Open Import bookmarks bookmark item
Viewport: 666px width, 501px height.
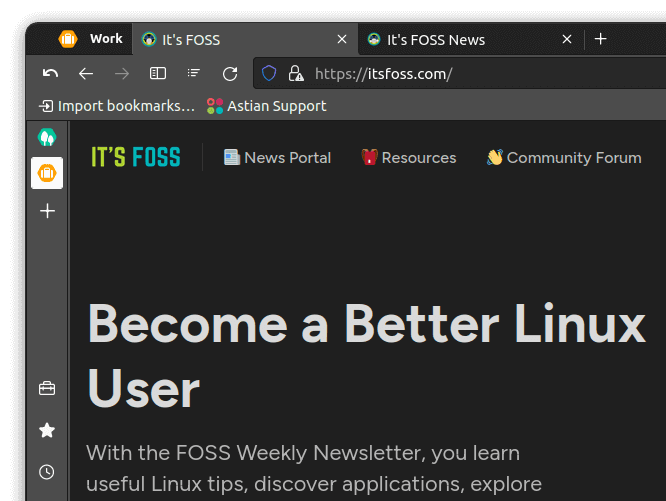[x=117, y=106]
